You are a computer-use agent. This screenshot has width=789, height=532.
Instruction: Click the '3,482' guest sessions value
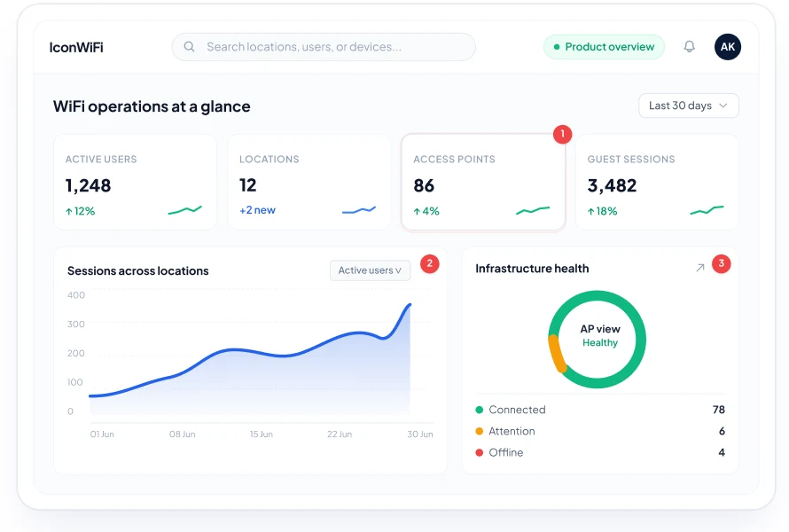pos(612,185)
